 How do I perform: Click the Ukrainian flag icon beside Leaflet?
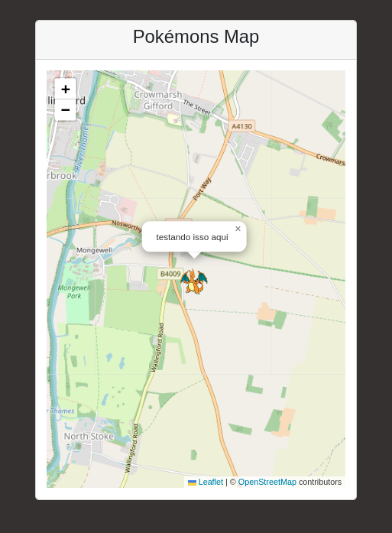193,483
